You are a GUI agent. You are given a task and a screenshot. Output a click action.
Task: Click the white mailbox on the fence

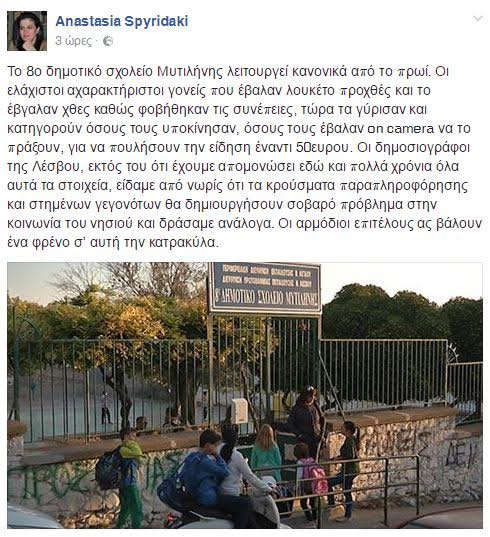click(239, 410)
